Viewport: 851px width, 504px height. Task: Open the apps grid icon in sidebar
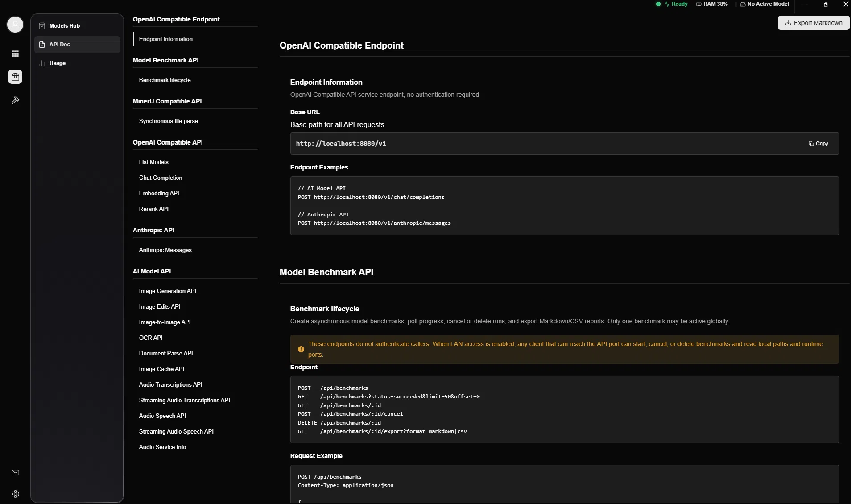point(15,54)
